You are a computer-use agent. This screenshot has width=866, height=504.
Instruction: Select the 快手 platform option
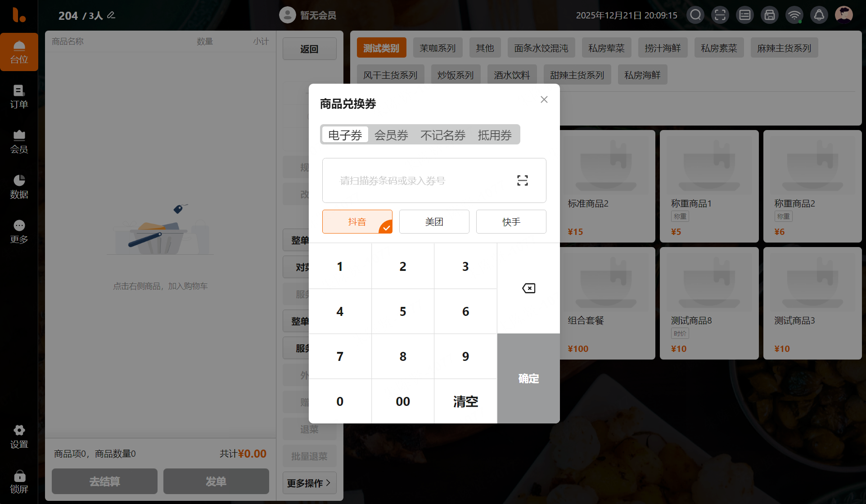511,221
